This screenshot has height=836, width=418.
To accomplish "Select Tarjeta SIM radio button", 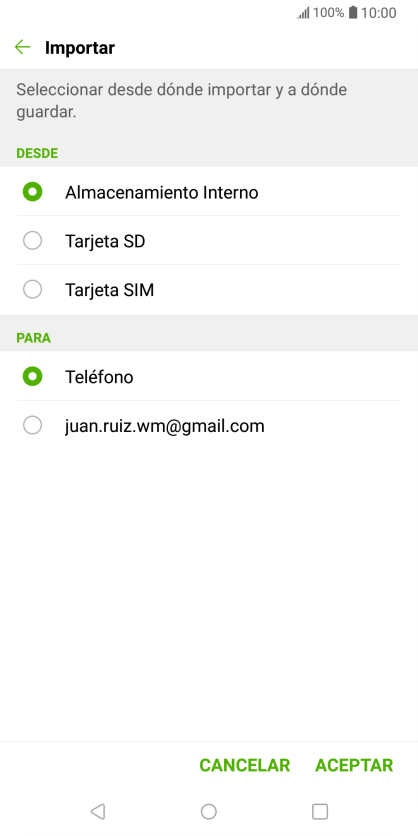I will click(33, 290).
